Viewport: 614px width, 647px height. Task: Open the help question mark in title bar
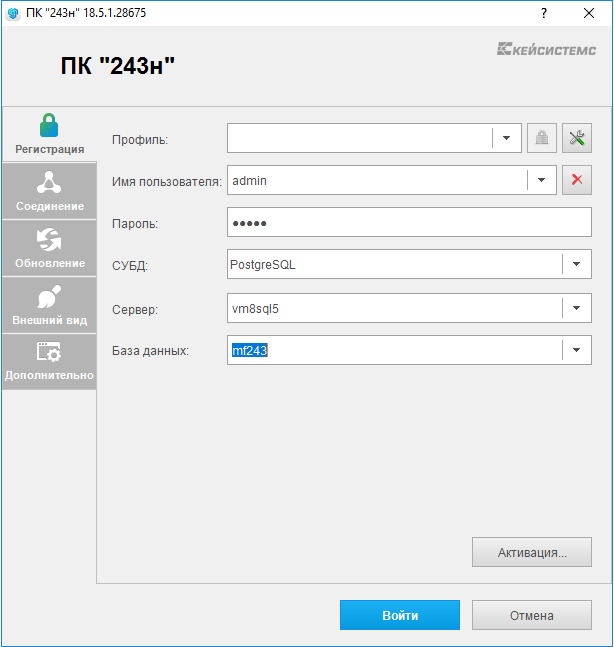pos(544,13)
